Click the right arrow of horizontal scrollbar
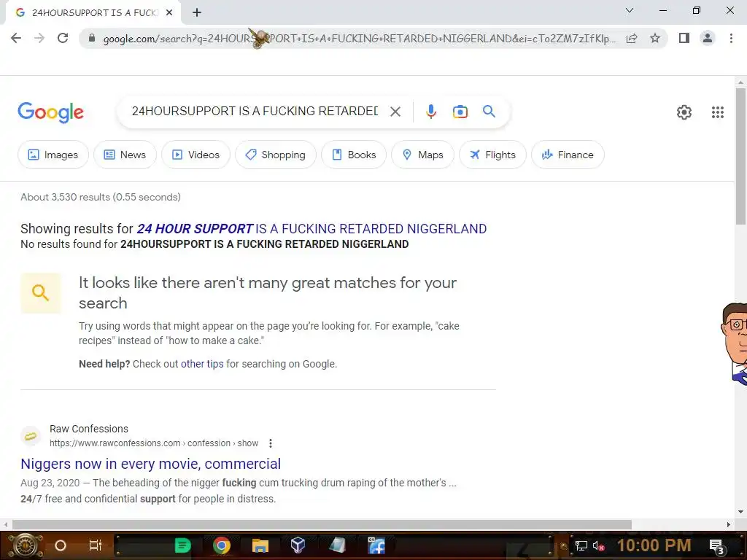This screenshot has width=747, height=560. [x=729, y=524]
